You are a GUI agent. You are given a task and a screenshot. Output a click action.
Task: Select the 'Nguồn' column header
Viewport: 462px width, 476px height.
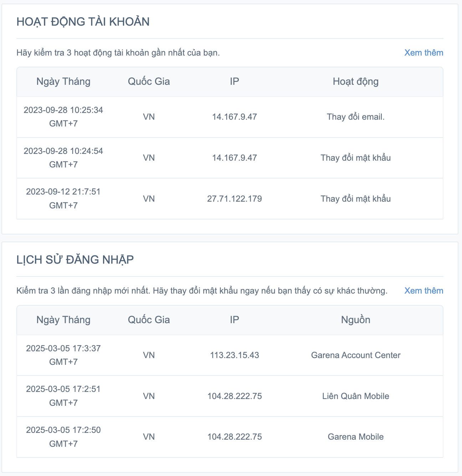(355, 320)
